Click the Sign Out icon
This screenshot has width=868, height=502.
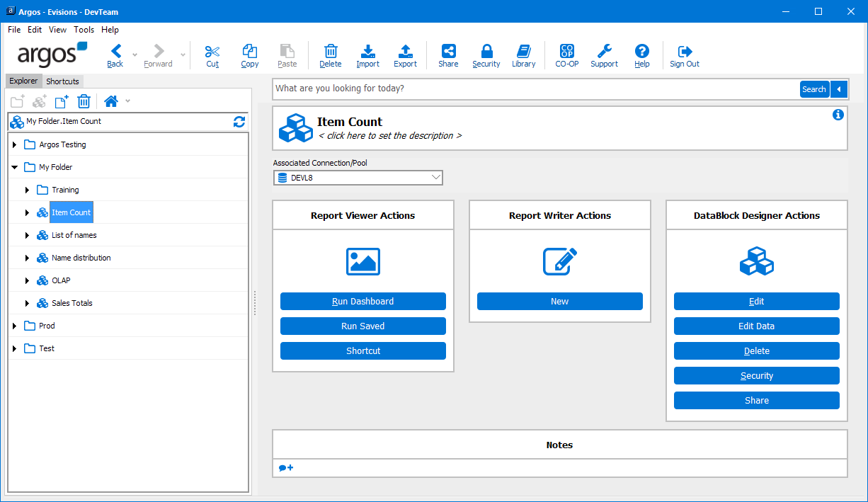[x=685, y=51]
